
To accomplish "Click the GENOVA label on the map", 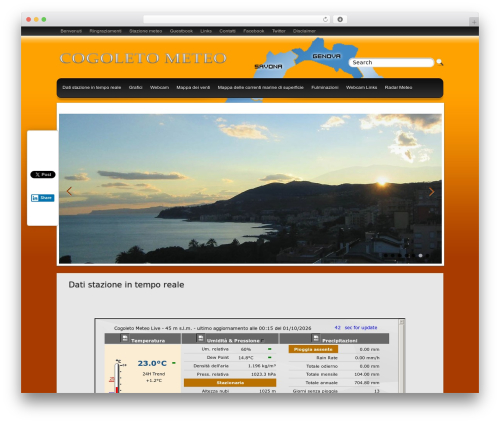I will 326,56.
